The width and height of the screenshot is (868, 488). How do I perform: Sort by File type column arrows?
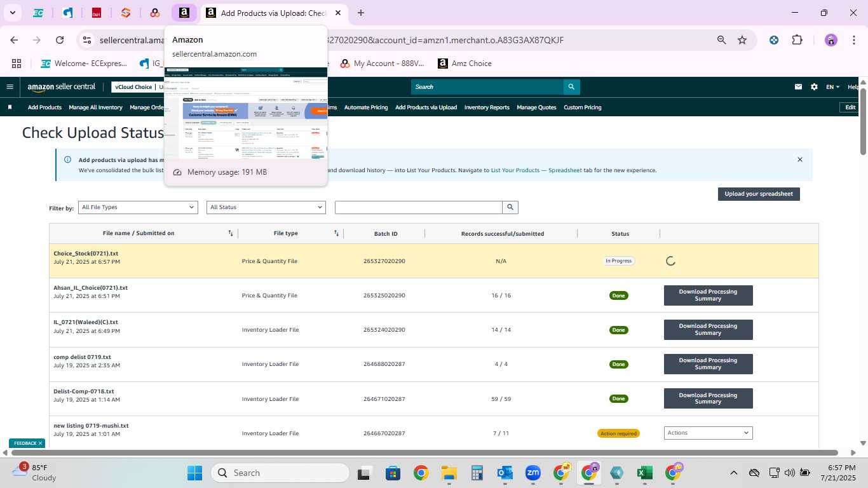tap(336, 233)
